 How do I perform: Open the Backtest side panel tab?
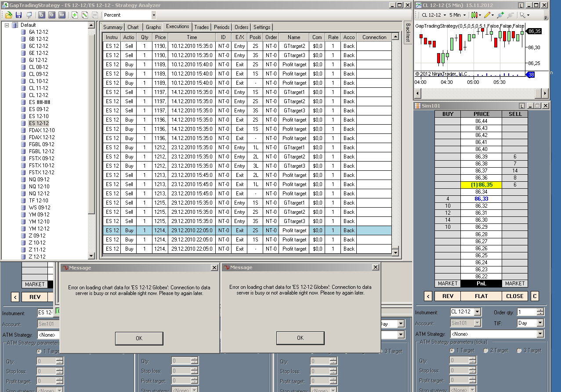(x=408, y=32)
